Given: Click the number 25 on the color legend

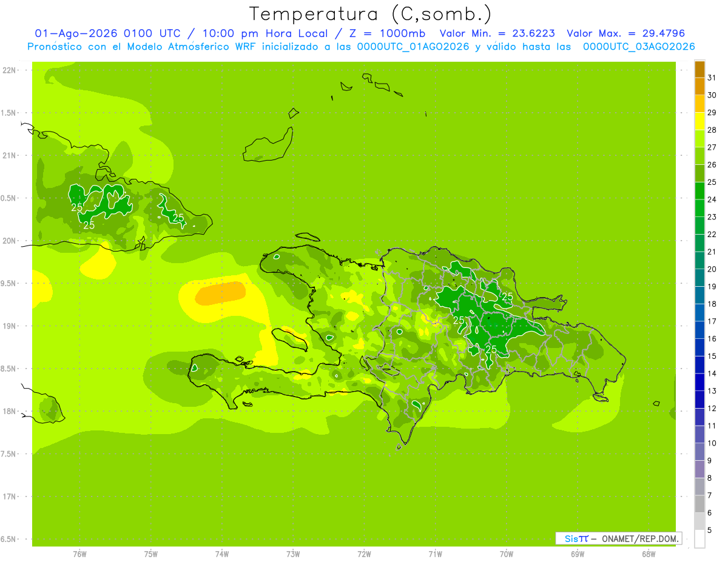Looking at the screenshot, I should coord(712,182).
